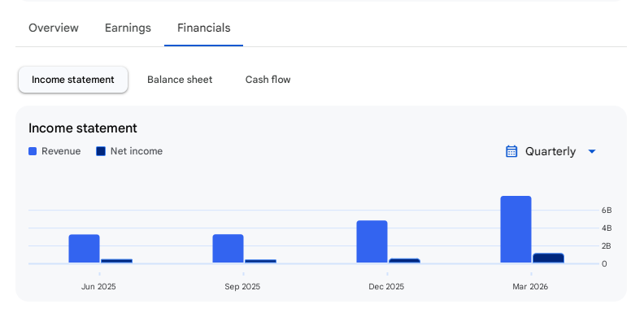
Task: Show the Cash flow view
Action: (x=268, y=80)
